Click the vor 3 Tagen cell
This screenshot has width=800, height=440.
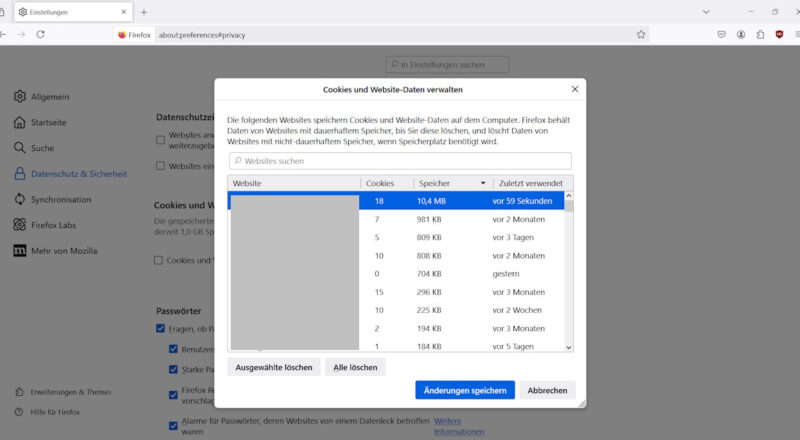coord(513,237)
